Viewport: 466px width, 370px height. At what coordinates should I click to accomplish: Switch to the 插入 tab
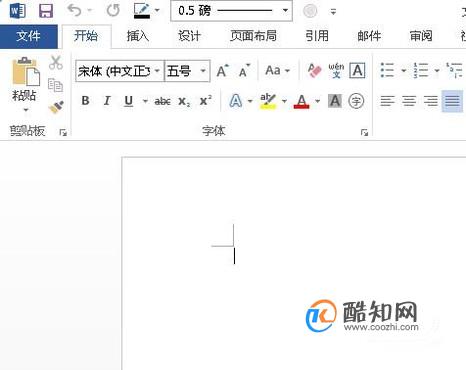(138, 36)
